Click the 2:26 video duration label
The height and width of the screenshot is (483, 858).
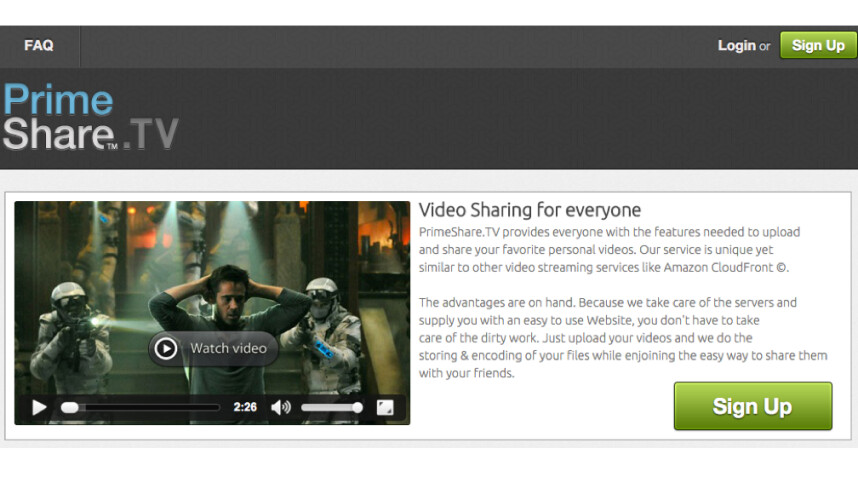245,408
